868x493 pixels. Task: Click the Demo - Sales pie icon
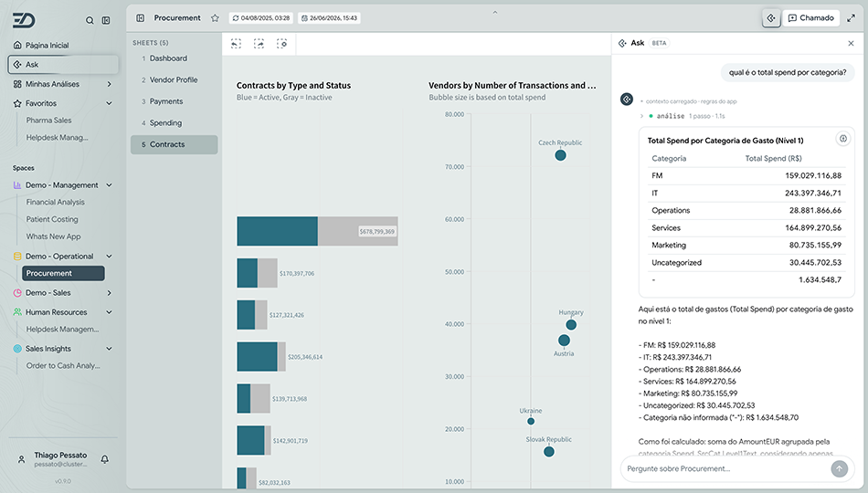pyautogui.click(x=17, y=293)
